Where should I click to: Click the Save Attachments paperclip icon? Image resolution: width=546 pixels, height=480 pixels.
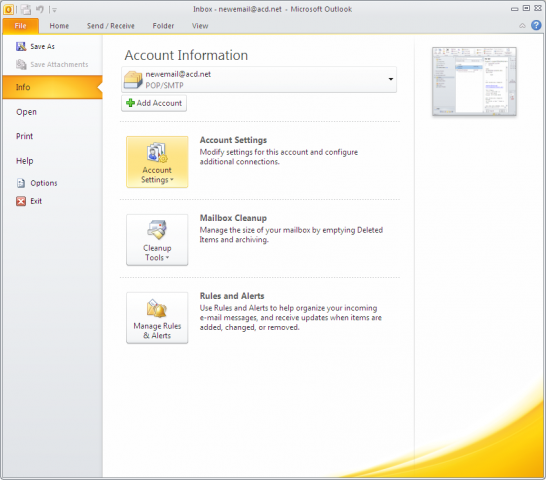coord(21,64)
